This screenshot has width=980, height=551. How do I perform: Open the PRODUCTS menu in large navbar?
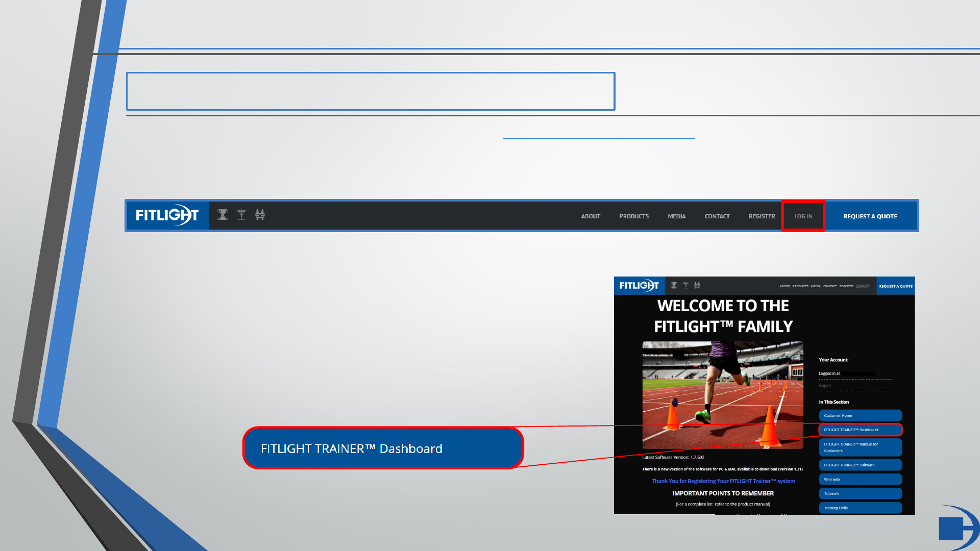click(x=634, y=216)
